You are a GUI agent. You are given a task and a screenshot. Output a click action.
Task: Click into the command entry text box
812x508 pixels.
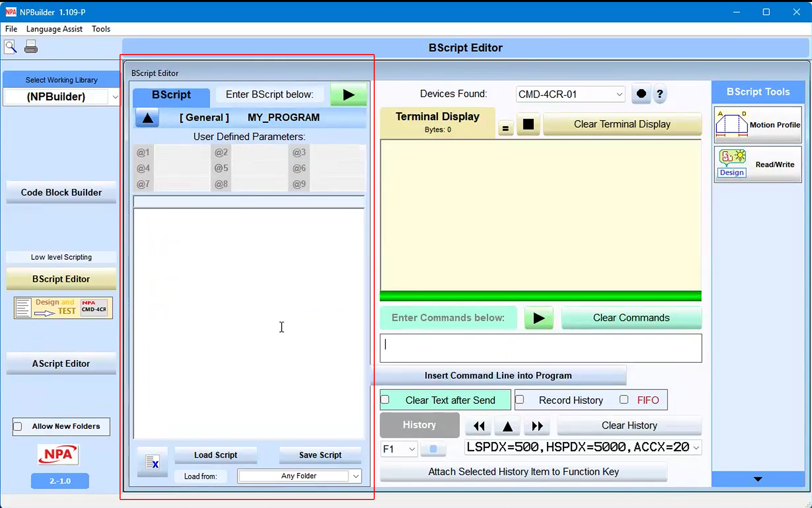click(x=540, y=348)
